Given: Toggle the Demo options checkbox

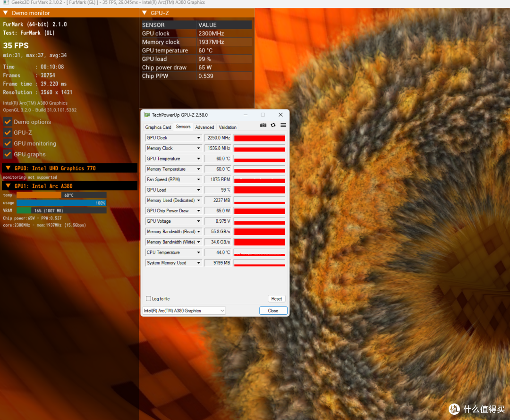Looking at the screenshot, I should 8,122.
